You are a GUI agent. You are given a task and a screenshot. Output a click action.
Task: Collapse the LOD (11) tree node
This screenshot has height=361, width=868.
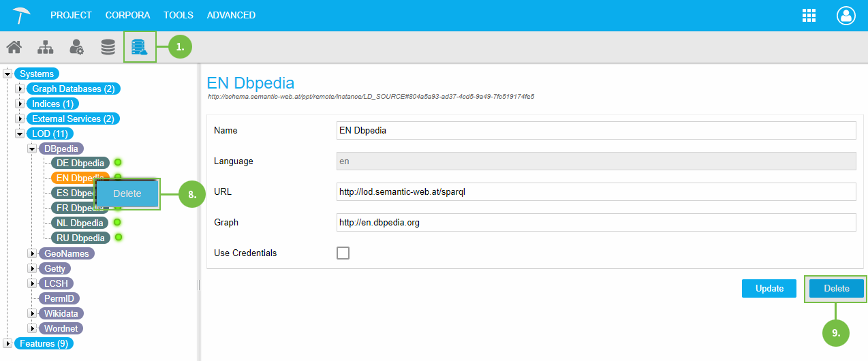(20, 134)
